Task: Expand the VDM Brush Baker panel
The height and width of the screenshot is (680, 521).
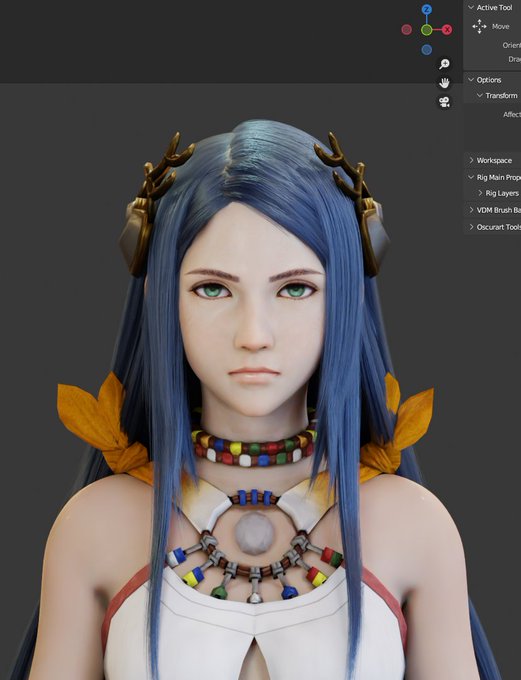Action: (471, 210)
